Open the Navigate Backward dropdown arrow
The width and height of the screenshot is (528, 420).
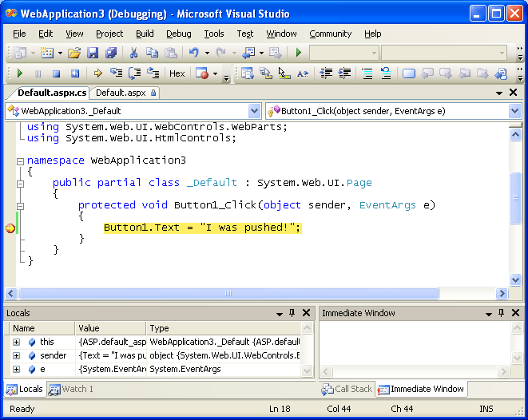coord(262,53)
